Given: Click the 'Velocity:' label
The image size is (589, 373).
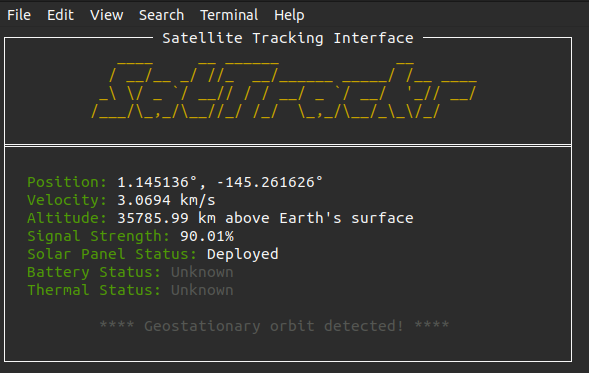Looking at the screenshot, I should 67,200.
